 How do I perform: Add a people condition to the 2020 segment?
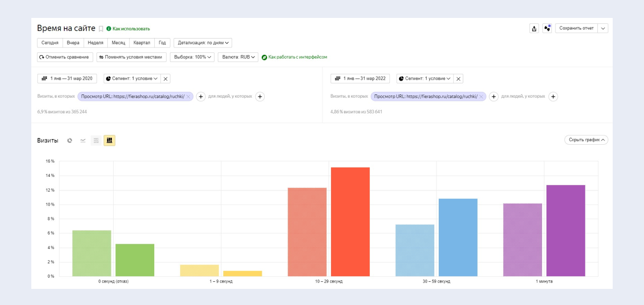(260, 97)
